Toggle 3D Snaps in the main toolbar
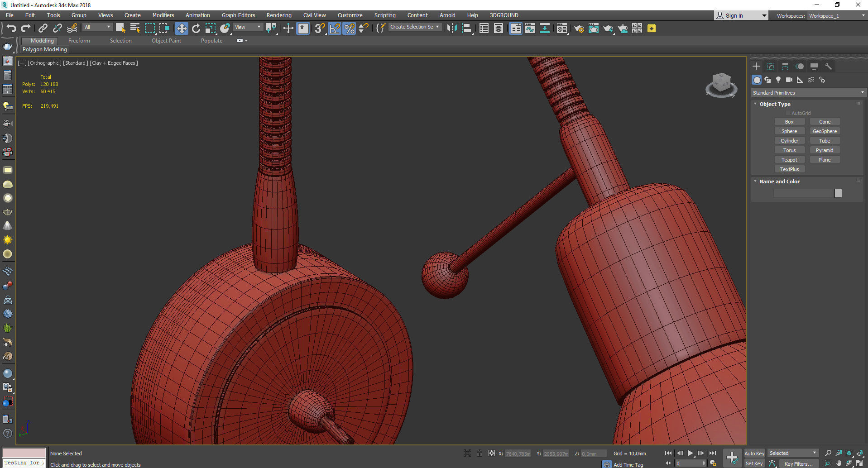This screenshot has height=468, width=868. [320, 29]
